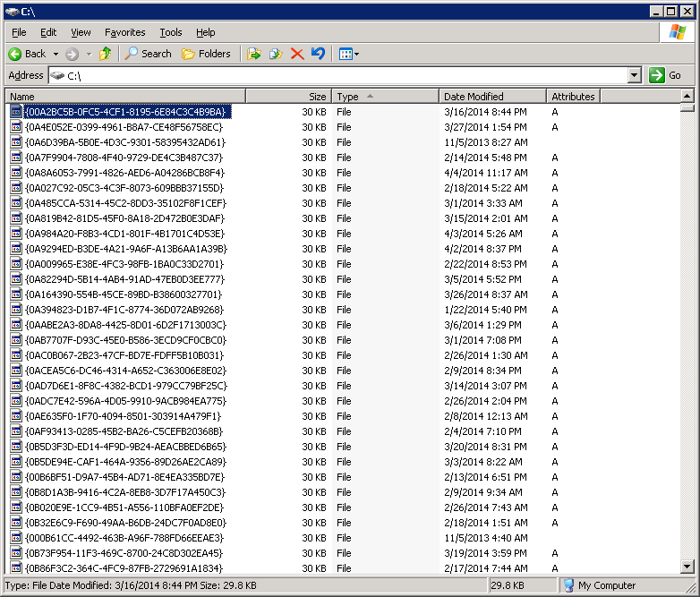Select file {0A4E052E-0399-4961-B8A7-CE48F56758EC}

click(124, 127)
